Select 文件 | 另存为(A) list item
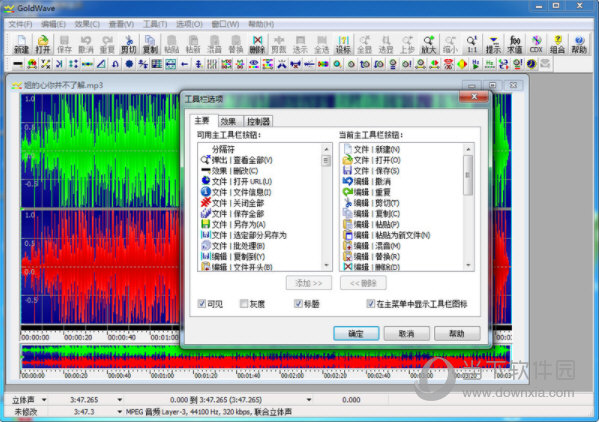Screen dimensions: 599x422 click(233, 224)
